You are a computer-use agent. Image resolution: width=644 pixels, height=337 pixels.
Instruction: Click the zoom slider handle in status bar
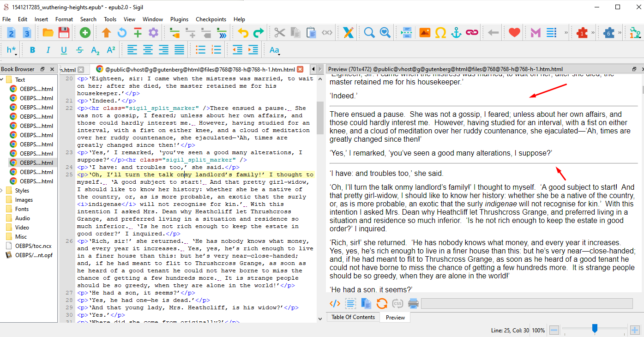point(595,328)
